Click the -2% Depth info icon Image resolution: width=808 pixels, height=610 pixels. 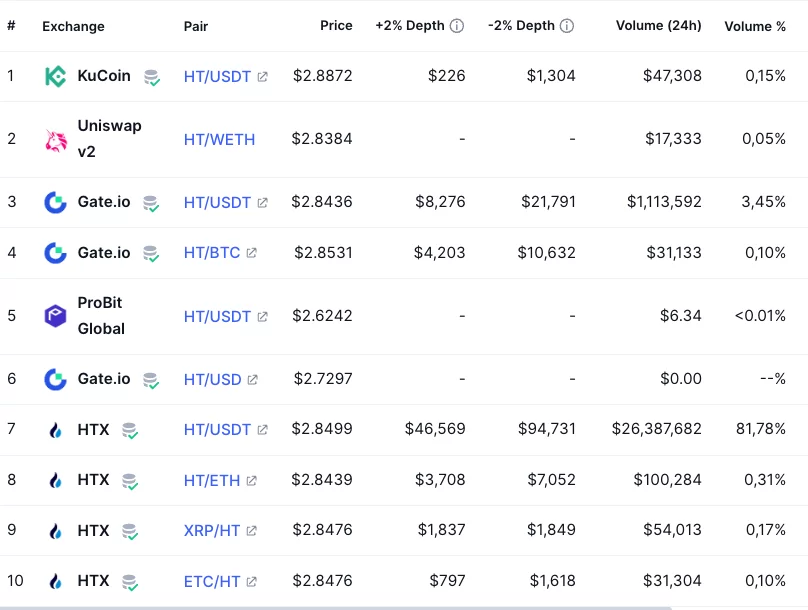567,26
